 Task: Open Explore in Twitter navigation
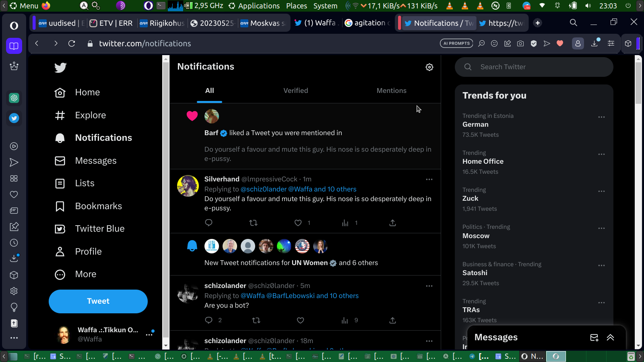point(80,115)
